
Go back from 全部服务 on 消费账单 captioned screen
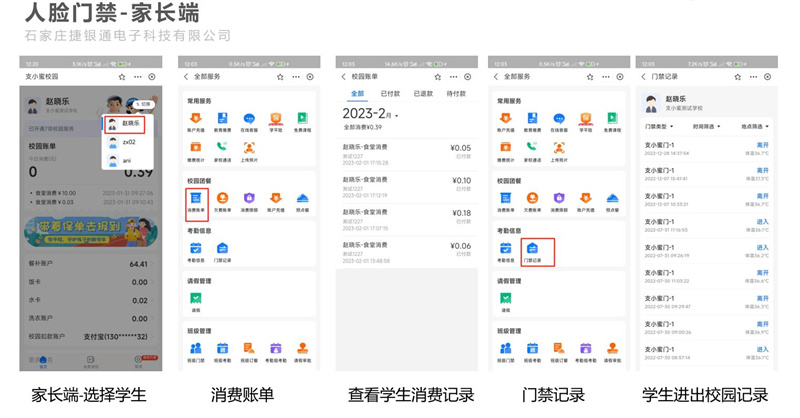point(186,77)
